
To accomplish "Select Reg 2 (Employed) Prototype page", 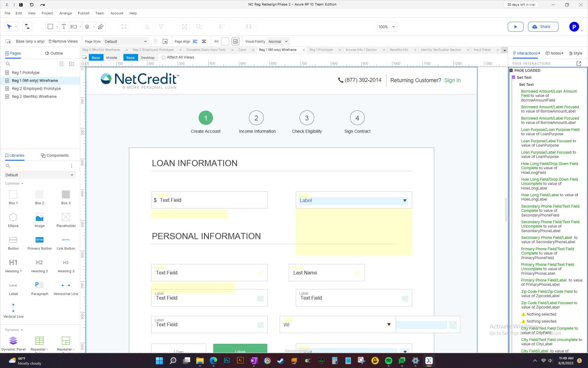I will (x=36, y=89).
